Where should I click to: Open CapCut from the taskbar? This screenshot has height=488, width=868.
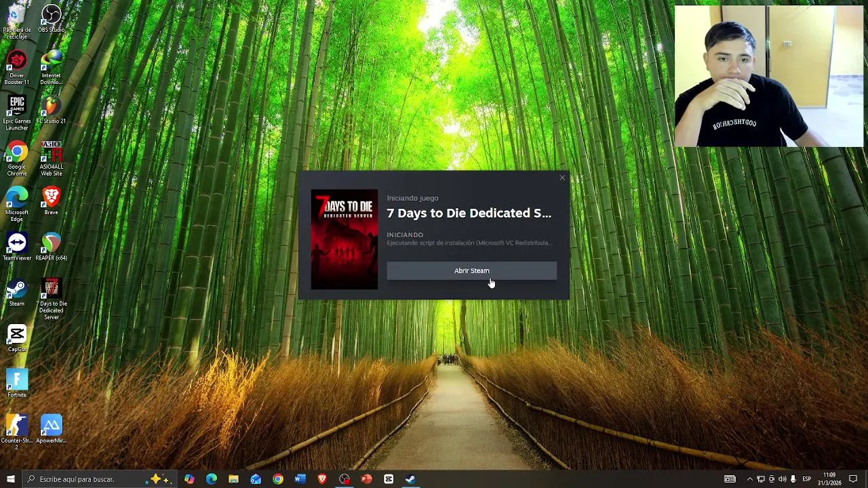point(389,479)
